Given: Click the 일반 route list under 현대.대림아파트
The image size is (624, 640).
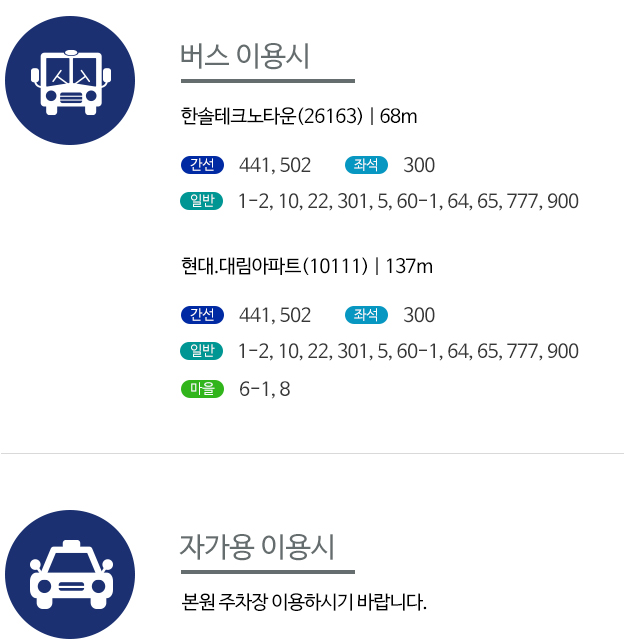Looking at the screenshot, I should pos(408,351).
